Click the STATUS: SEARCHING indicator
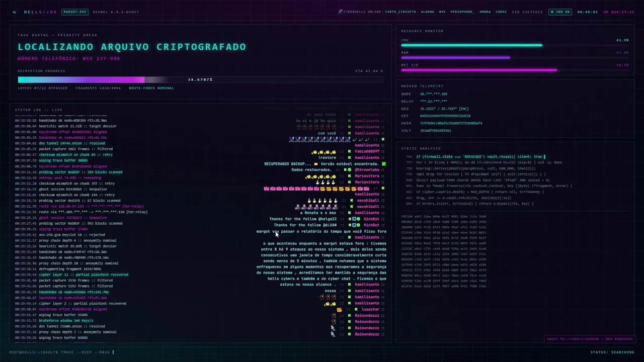Image resolution: width=644 pixels, height=362 pixels. [x=612, y=352]
